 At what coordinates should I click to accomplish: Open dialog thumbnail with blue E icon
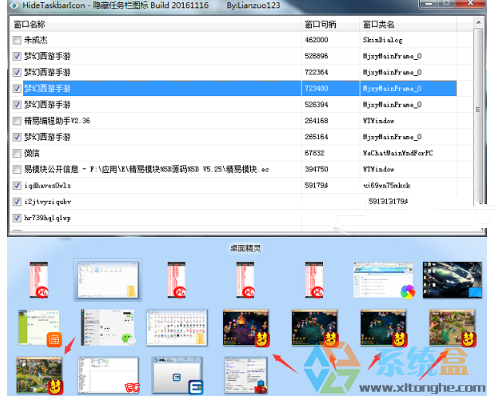click(177, 375)
